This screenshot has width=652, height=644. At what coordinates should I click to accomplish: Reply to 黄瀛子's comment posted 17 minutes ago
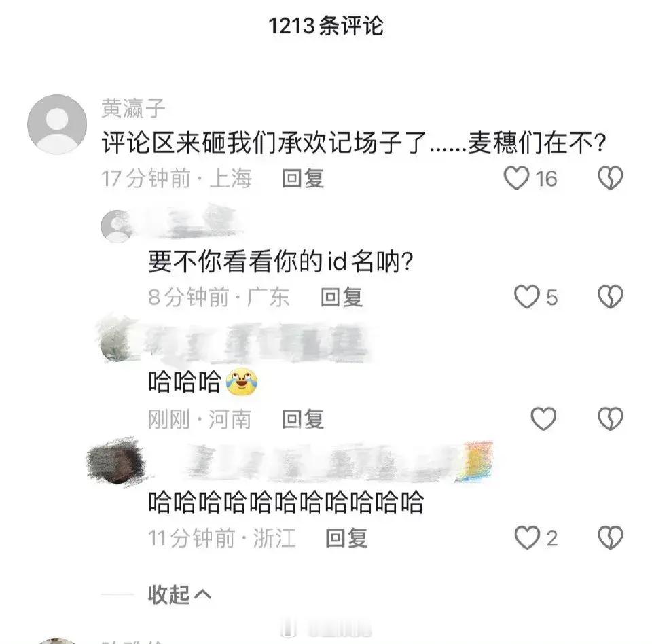(x=303, y=179)
